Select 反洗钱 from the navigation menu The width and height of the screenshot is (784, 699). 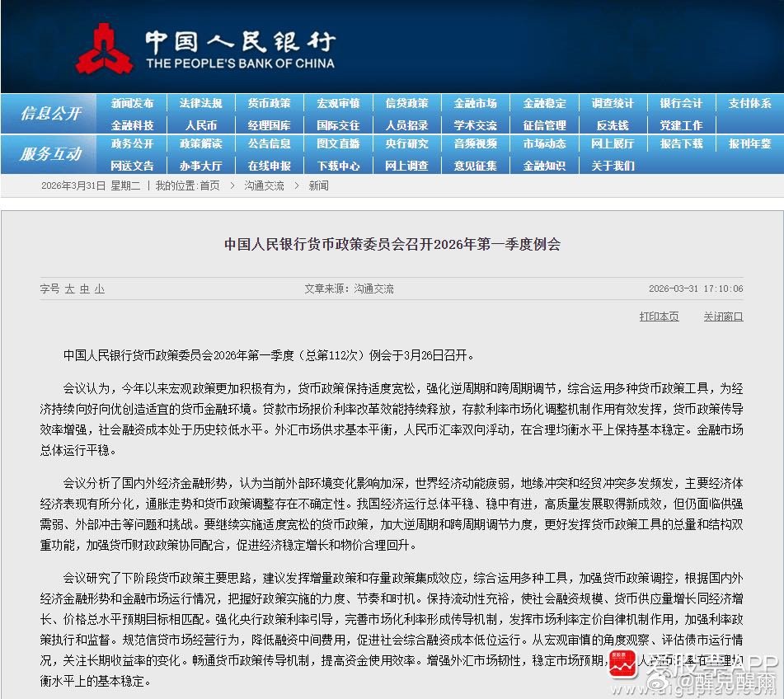tap(613, 124)
